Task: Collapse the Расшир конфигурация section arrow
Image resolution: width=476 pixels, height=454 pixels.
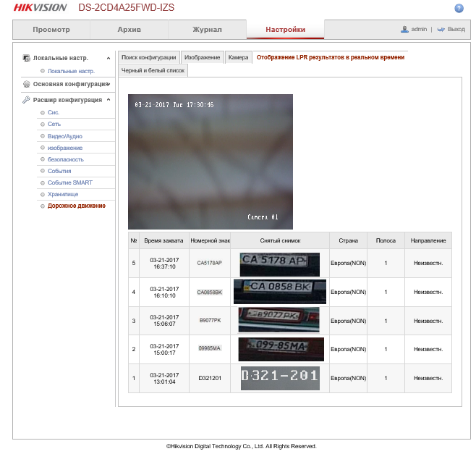Action: click(x=109, y=100)
